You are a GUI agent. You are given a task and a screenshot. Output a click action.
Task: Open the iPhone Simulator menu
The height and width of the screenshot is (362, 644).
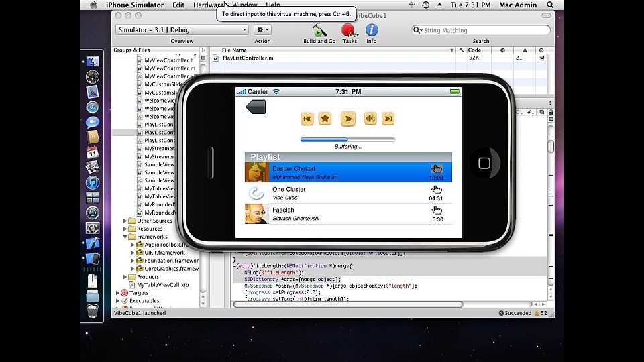click(x=135, y=5)
